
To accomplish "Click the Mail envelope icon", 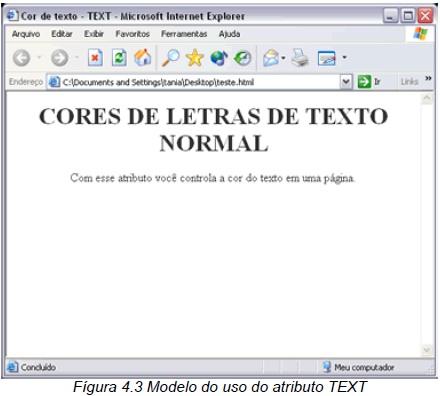I will (x=271, y=58).
